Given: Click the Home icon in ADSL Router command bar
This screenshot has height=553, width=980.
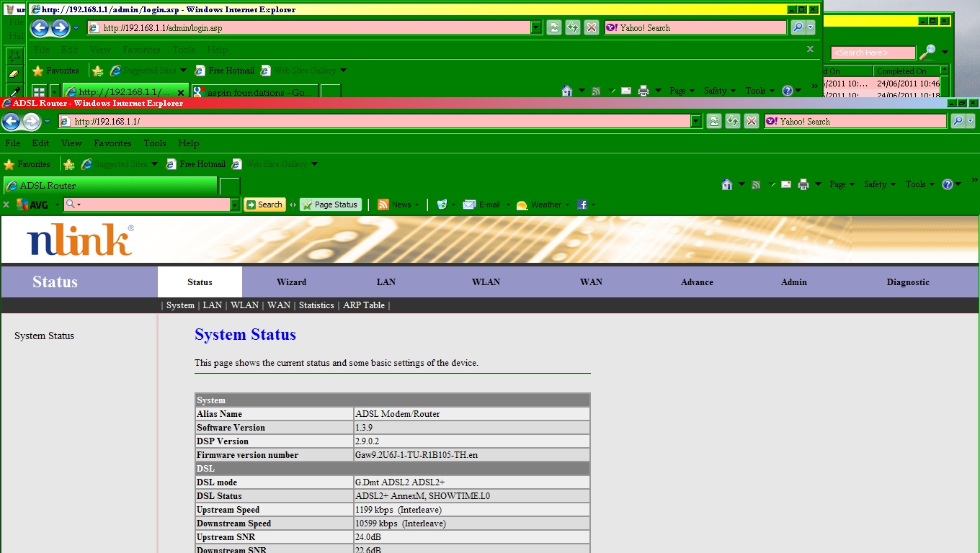Looking at the screenshot, I should click(x=727, y=185).
